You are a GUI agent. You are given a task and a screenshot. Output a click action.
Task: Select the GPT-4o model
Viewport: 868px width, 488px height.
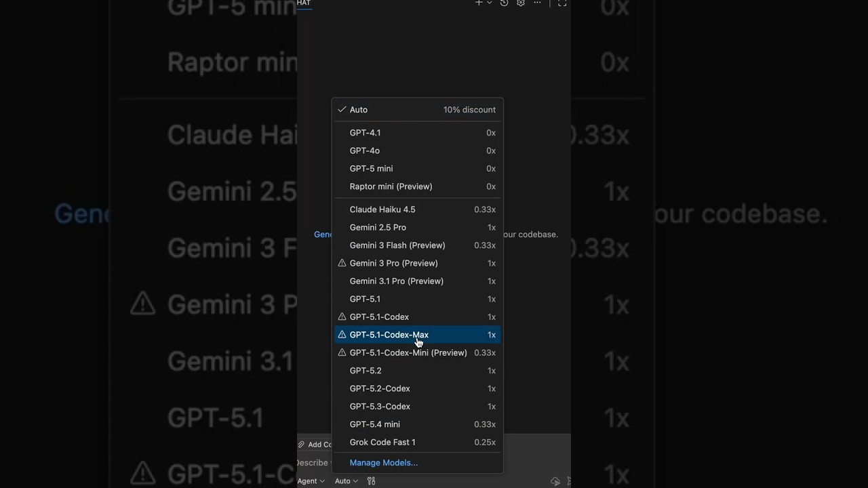pos(418,150)
